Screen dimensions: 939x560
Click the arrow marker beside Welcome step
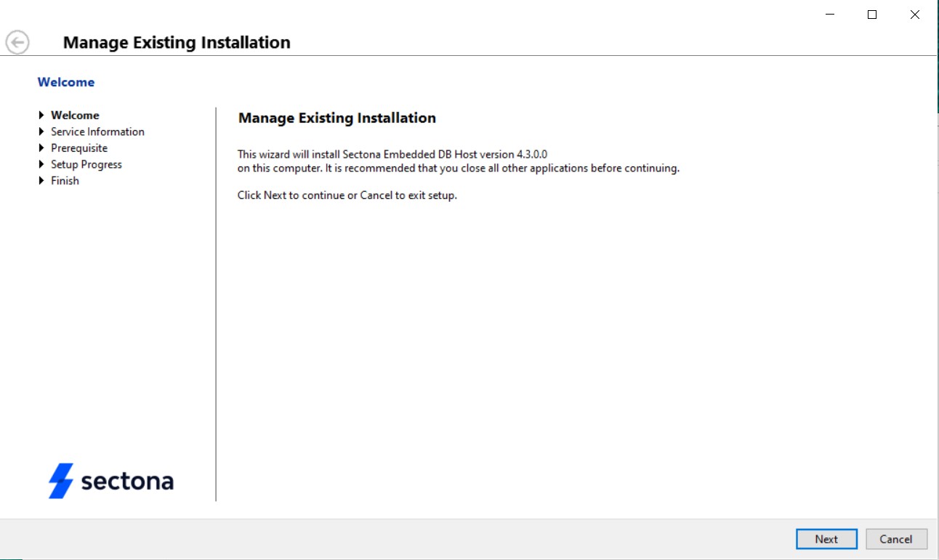(42, 115)
